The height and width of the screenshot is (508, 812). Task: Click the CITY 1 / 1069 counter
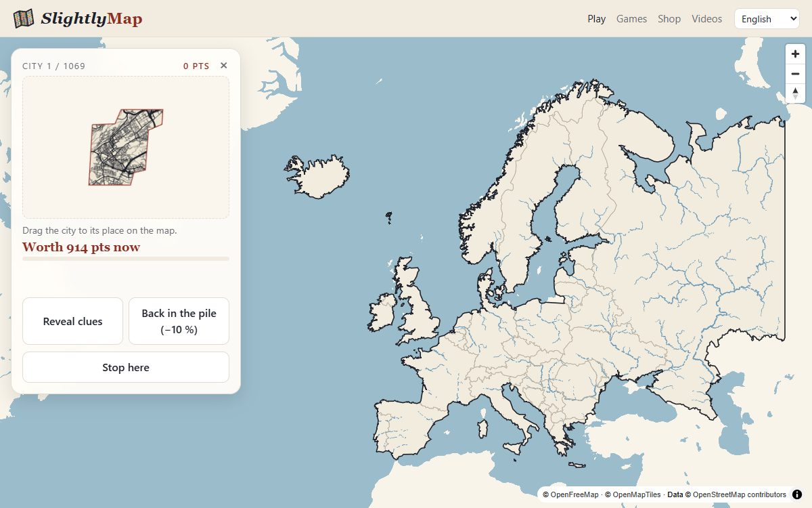54,66
